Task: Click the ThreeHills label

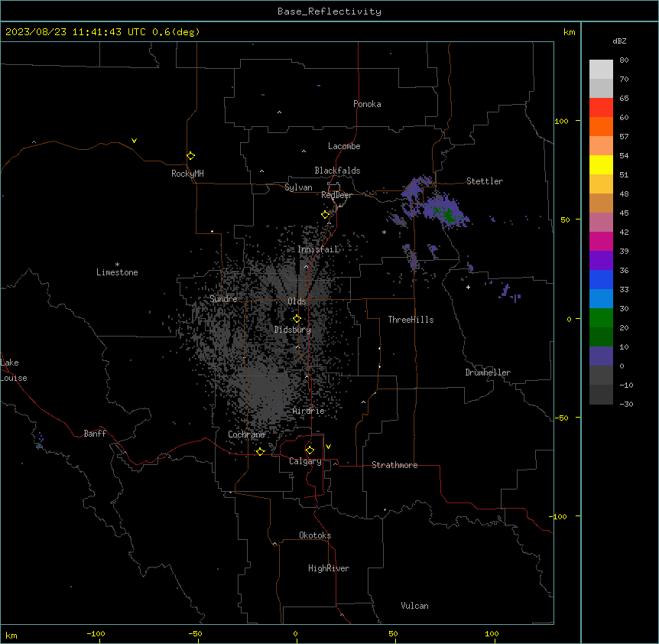Action: 411,320
